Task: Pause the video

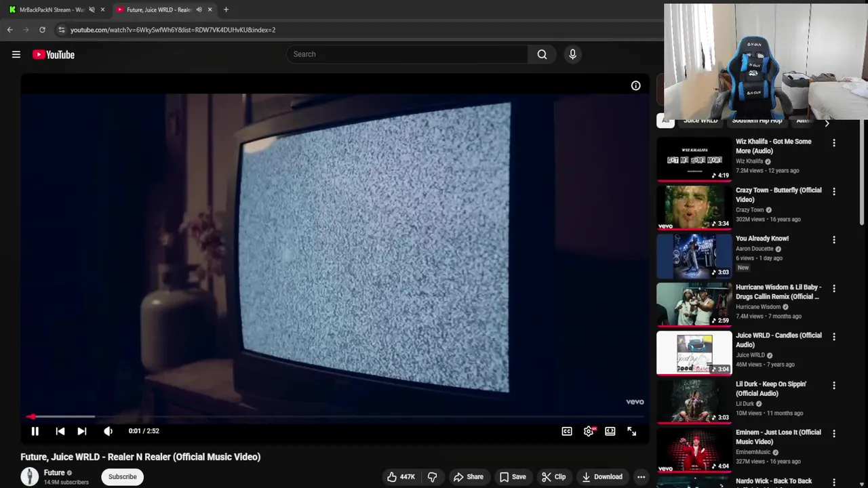Action: pyautogui.click(x=35, y=431)
